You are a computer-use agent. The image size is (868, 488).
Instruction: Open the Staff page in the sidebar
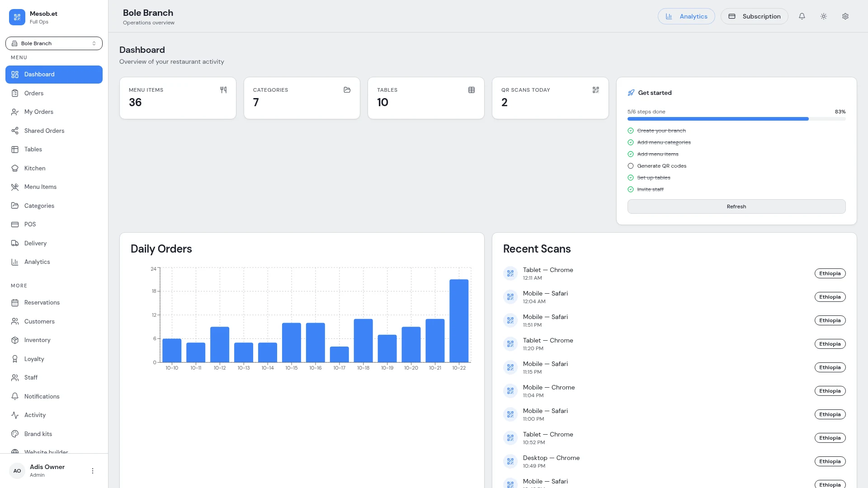[54, 377]
